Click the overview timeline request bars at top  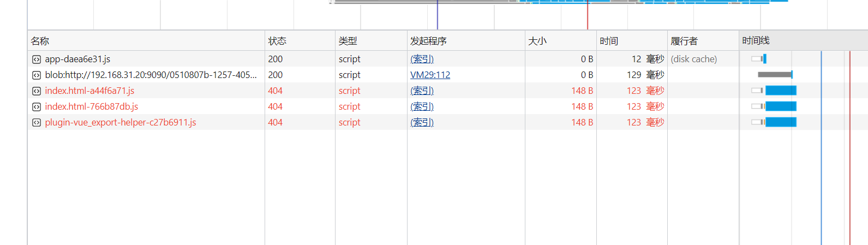pos(559,2)
